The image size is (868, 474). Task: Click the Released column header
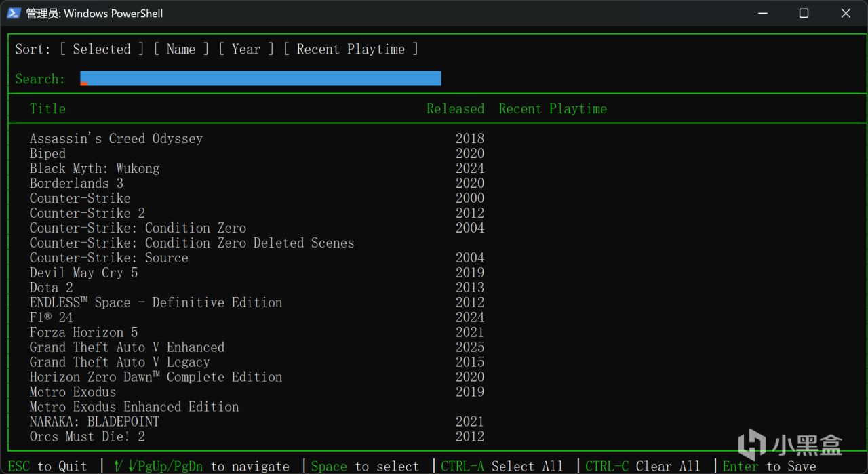tap(456, 108)
